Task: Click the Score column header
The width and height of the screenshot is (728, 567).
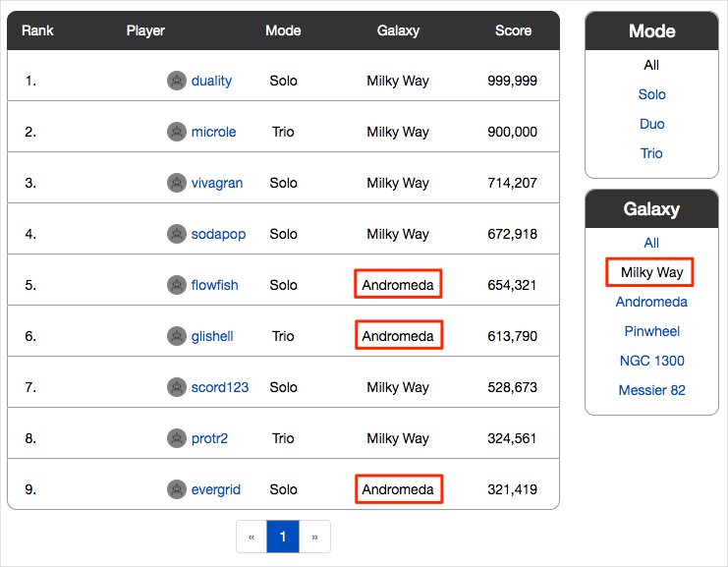Action: (513, 30)
